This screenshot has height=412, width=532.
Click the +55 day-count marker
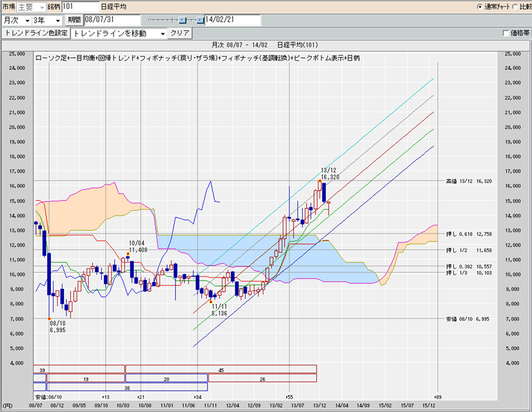pyautogui.click(x=289, y=397)
